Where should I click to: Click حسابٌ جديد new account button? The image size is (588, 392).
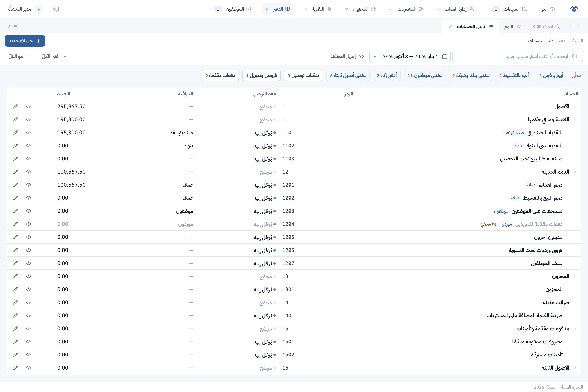click(x=25, y=41)
